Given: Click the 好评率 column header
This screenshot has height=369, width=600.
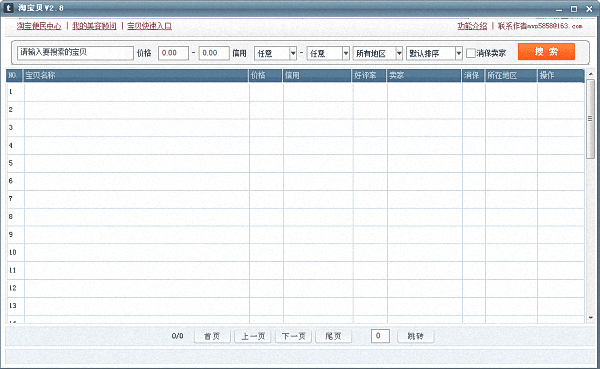Looking at the screenshot, I should [369, 75].
